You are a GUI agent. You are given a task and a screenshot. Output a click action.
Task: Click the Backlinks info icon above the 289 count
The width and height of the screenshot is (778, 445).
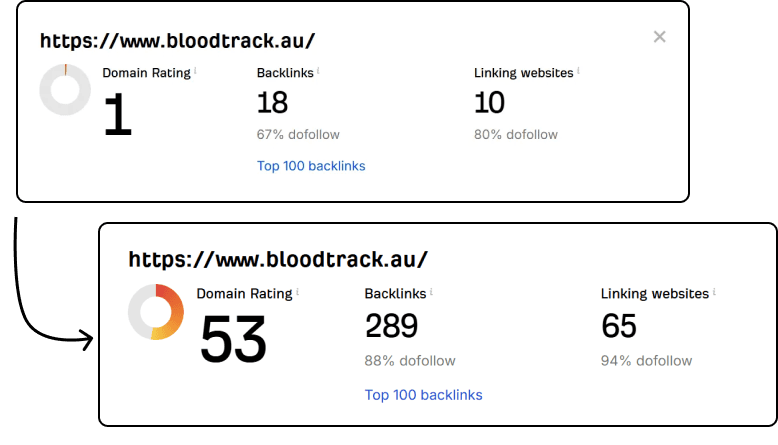431,292
